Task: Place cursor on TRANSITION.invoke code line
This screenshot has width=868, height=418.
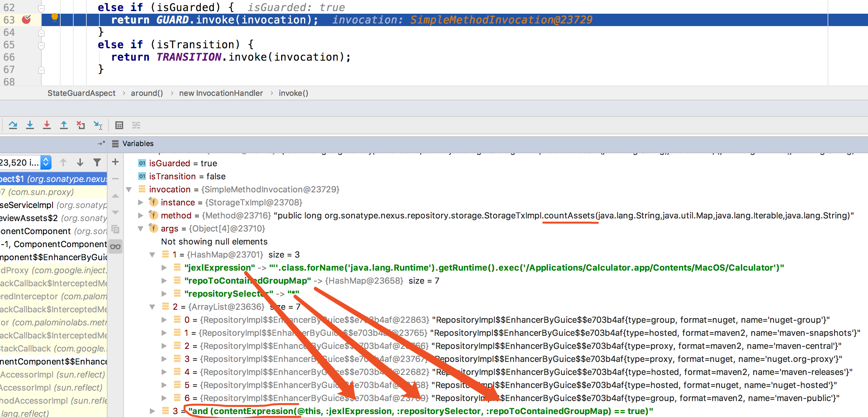Action: (231, 57)
